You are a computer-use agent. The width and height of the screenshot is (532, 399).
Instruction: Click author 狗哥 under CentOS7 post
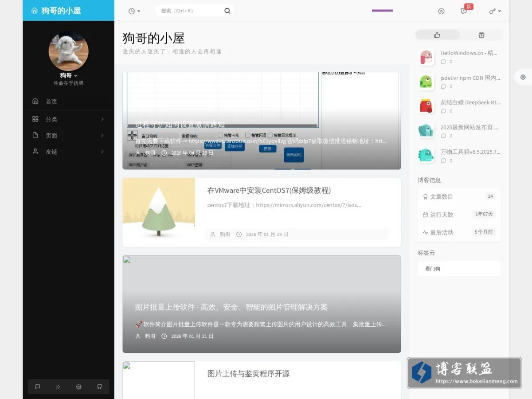coord(225,235)
